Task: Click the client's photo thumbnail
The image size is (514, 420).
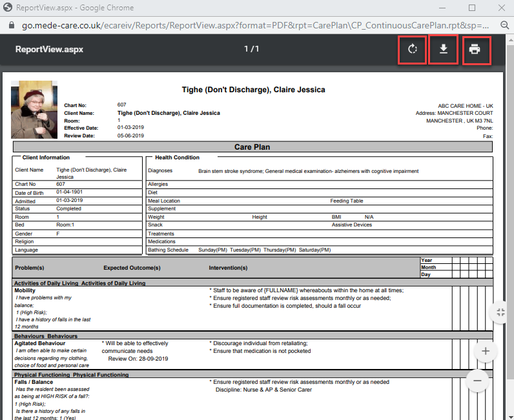Action: click(34, 109)
